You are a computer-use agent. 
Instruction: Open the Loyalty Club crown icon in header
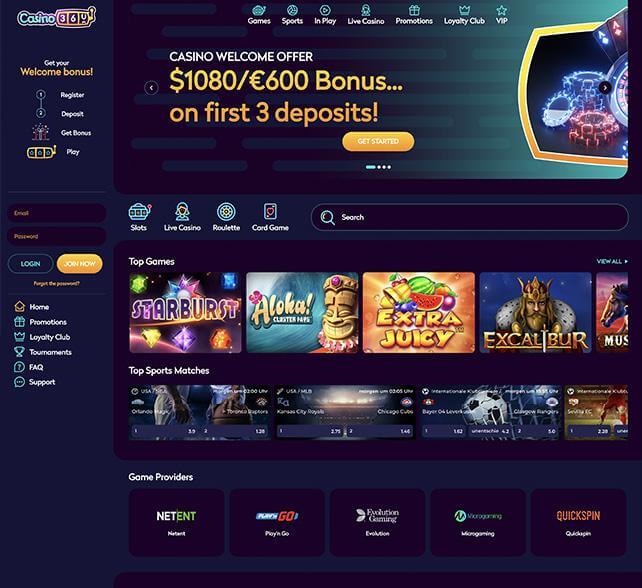coord(464,10)
